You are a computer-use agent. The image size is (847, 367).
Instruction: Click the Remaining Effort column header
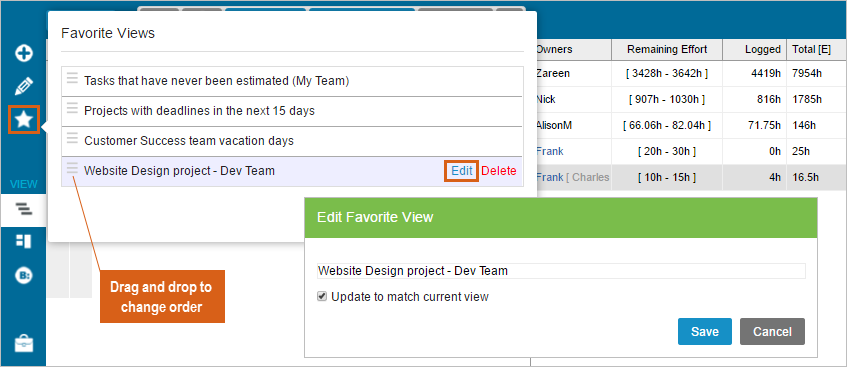[667, 49]
